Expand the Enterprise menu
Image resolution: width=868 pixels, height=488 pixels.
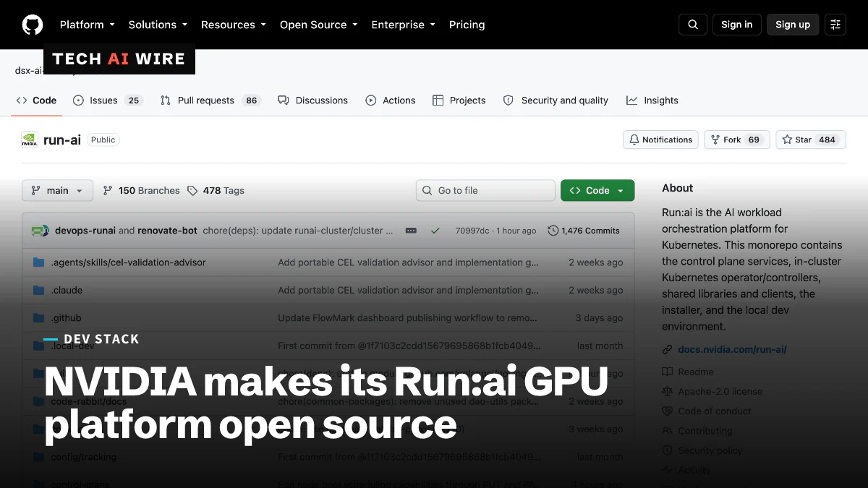pyautogui.click(x=403, y=25)
